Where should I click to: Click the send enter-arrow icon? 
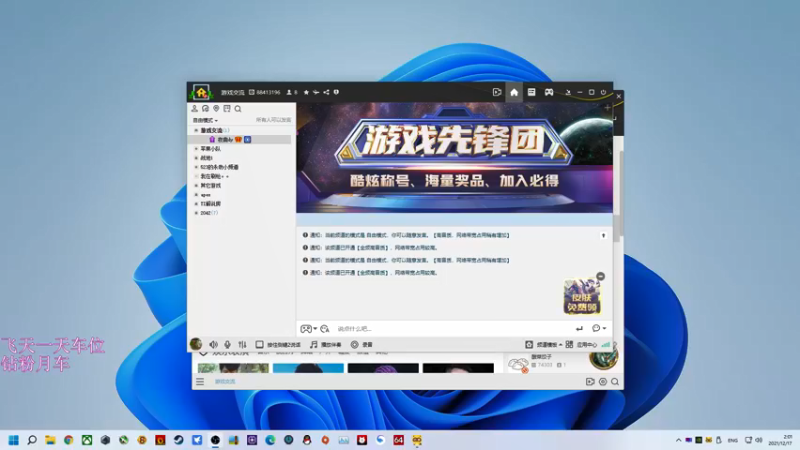[x=579, y=329]
